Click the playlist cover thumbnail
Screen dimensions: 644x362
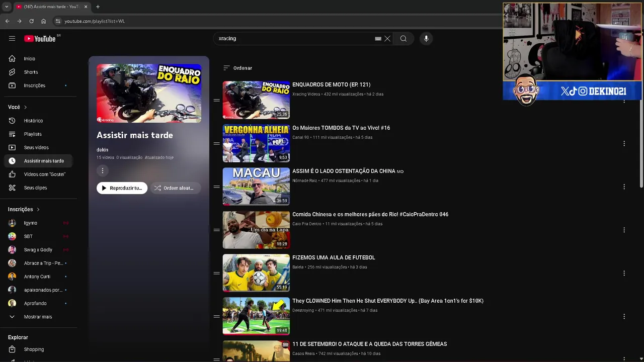coord(149,93)
